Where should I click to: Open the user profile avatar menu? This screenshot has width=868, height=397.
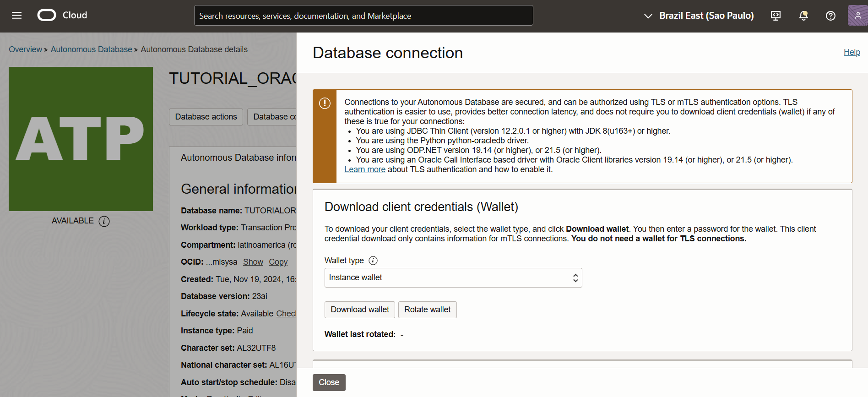[857, 16]
